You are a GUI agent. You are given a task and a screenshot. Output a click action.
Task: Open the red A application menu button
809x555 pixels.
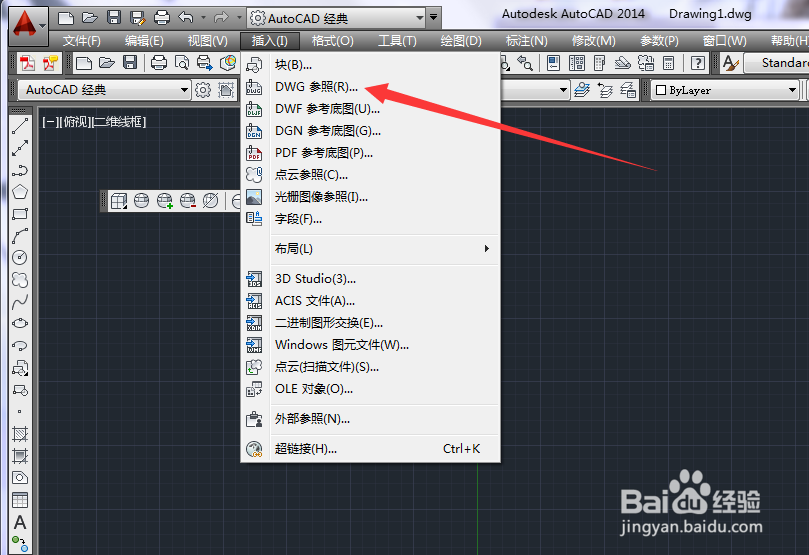(x=28, y=26)
